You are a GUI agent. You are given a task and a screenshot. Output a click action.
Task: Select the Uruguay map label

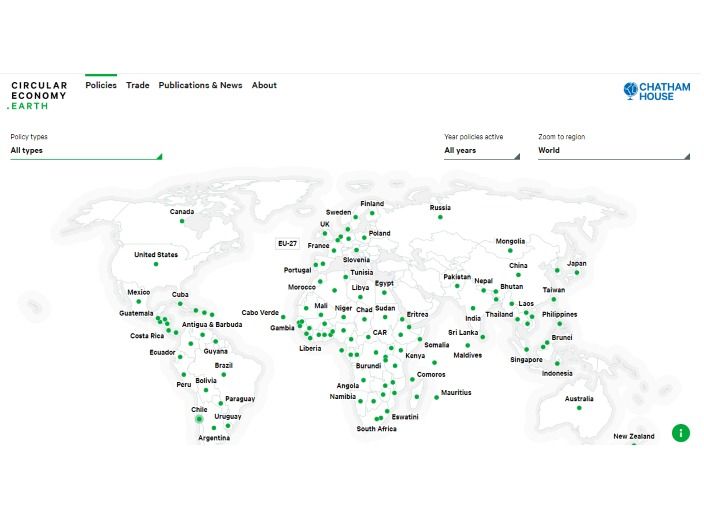pos(228,417)
